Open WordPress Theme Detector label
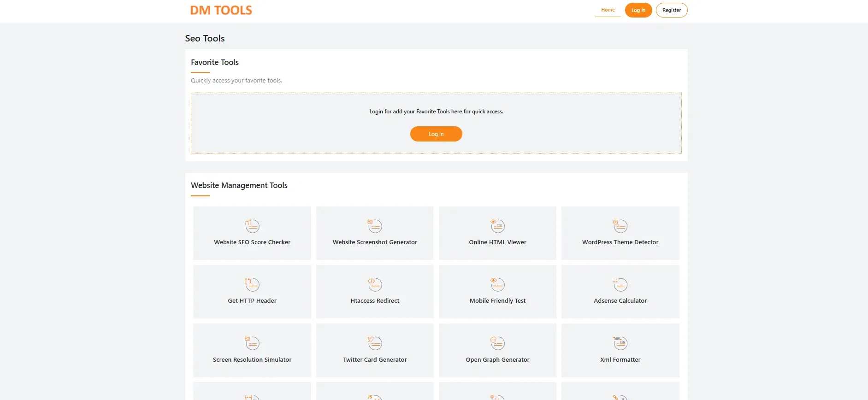 (x=620, y=242)
